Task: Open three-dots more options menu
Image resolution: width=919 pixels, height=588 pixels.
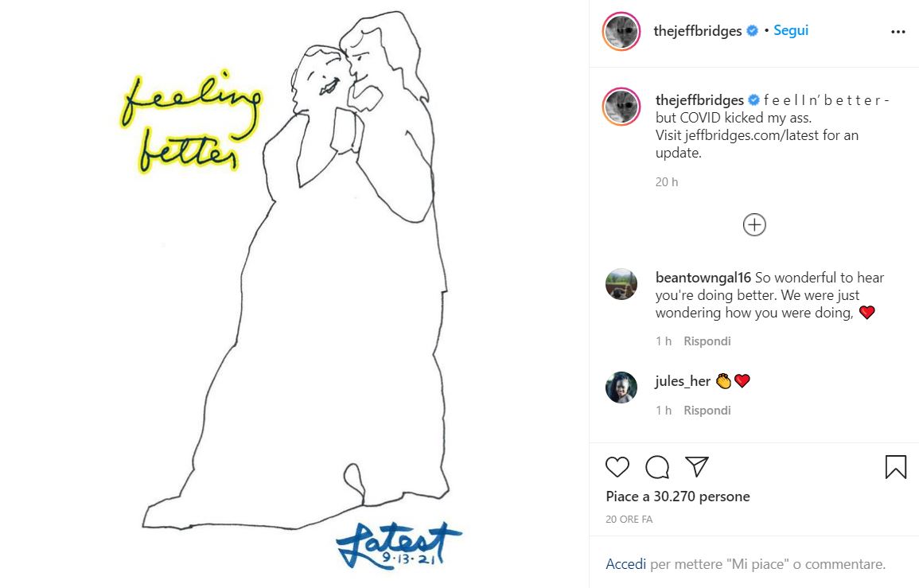Action: tap(898, 32)
